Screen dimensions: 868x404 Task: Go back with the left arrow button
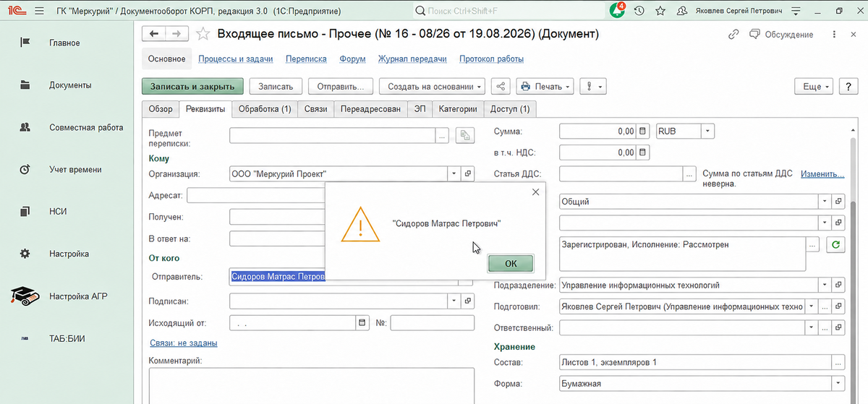153,33
